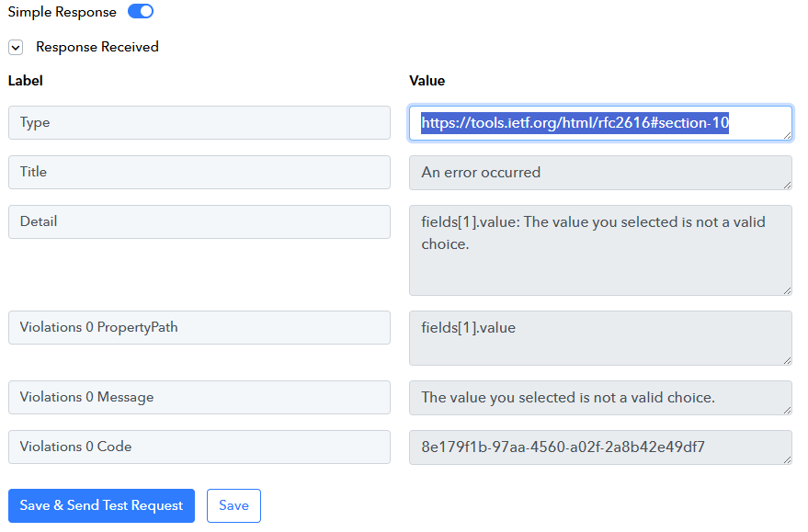Click the 'not a valid choice' message value box
This screenshot has width=808, height=532.
[x=600, y=398]
